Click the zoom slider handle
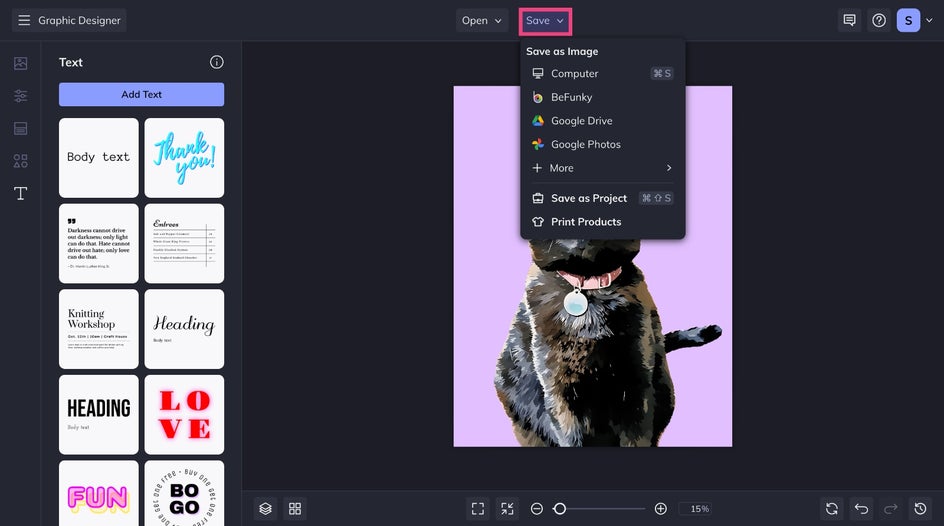The image size is (944, 526). pyautogui.click(x=560, y=509)
